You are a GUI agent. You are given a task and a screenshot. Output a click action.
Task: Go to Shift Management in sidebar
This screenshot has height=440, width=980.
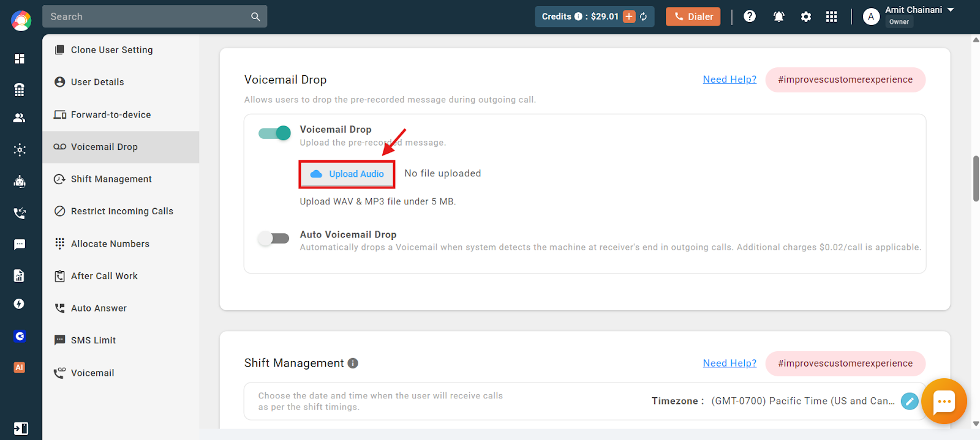click(x=121, y=179)
